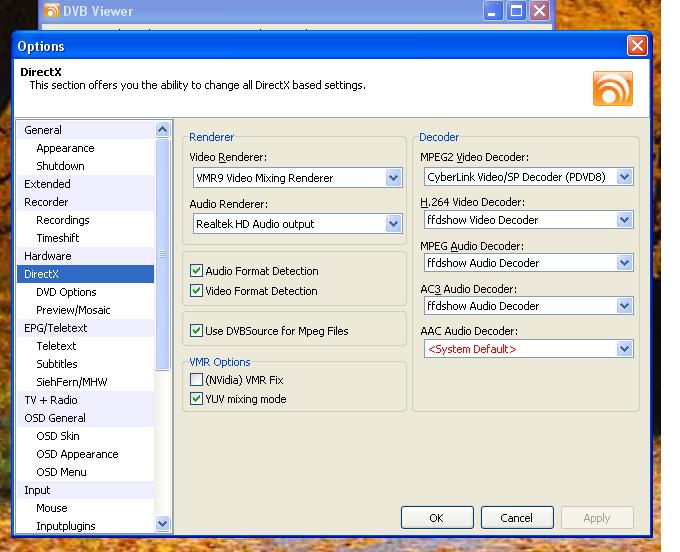The width and height of the screenshot is (680, 552).
Task: Select Appearance in the options tree
Action: click(85, 148)
